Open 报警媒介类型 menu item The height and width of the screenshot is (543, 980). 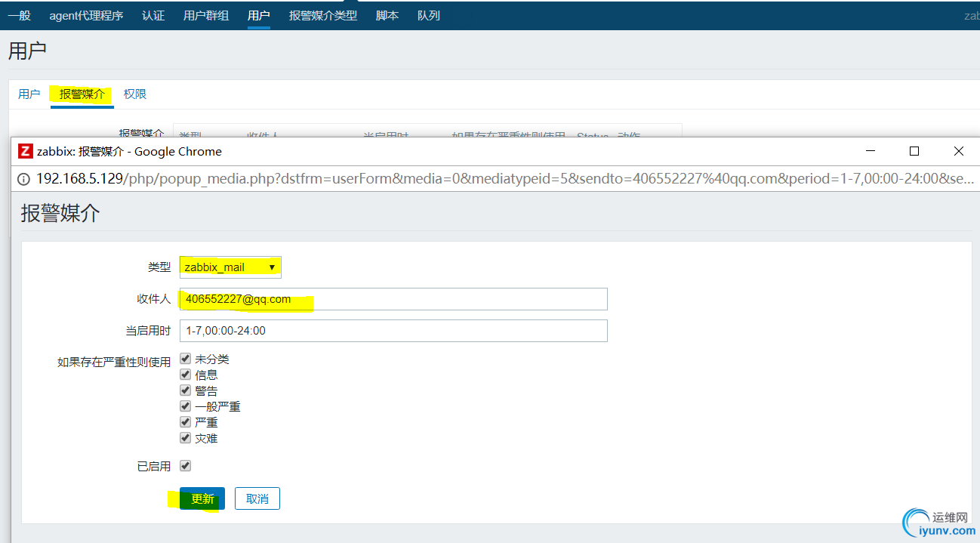[323, 15]
